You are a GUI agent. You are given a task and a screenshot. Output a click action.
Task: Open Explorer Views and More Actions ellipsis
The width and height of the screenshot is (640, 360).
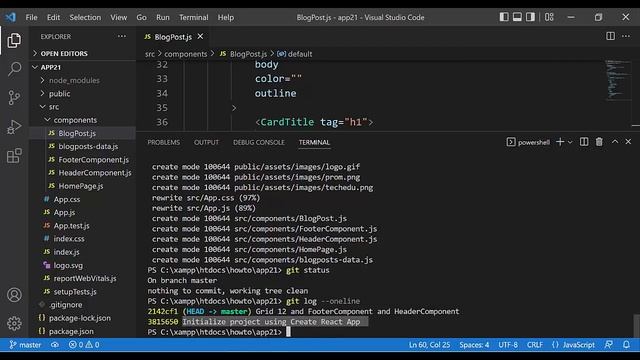click(122, 36)
